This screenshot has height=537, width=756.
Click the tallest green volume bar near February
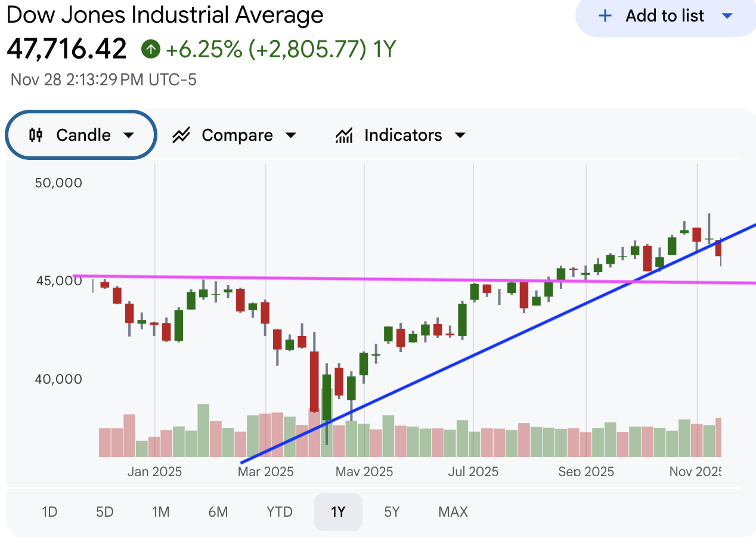click(203, 430)
